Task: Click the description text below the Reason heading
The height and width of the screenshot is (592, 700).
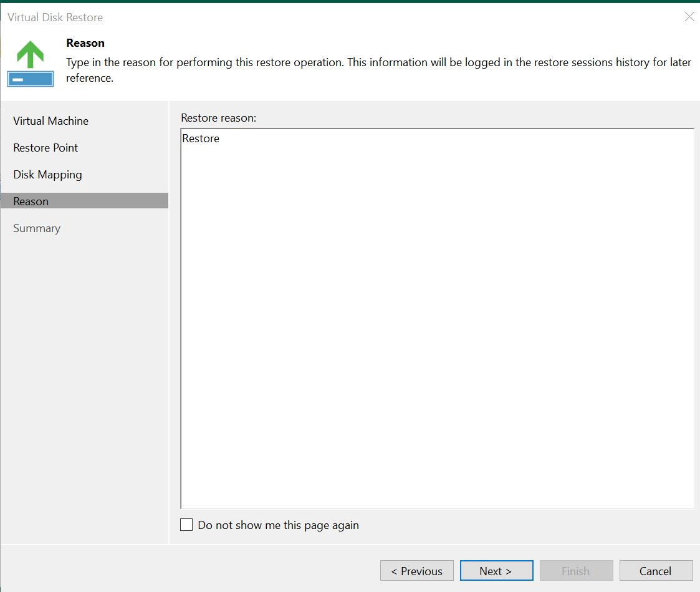Action: [x=374, y=63]
